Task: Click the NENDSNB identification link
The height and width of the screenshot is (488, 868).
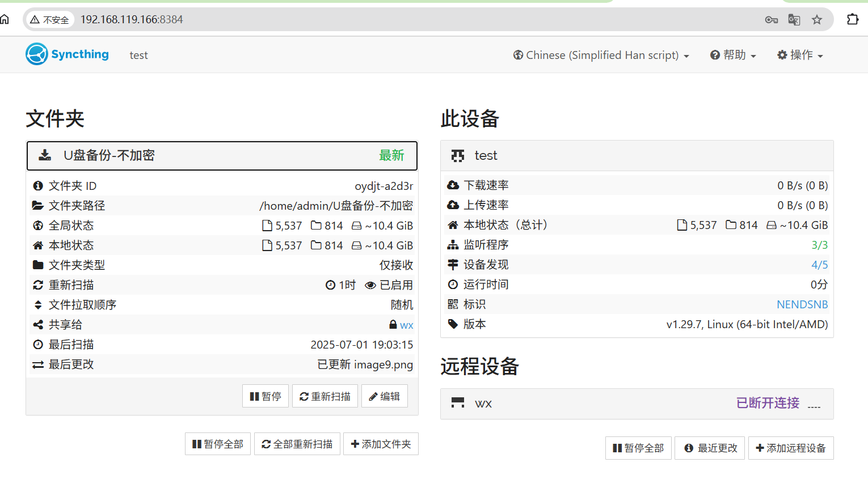Action: point(802,304)
